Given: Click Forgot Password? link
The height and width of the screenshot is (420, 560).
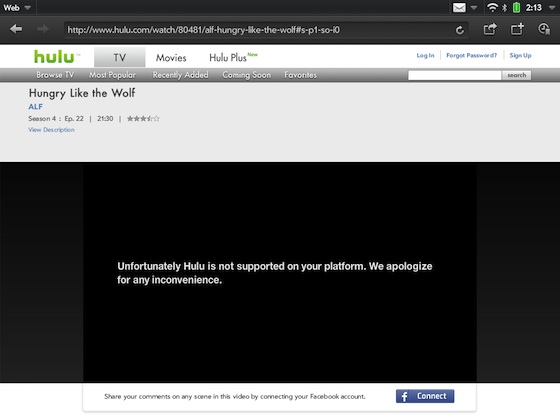Looking at the screenshot, I should tap(471, 55).
